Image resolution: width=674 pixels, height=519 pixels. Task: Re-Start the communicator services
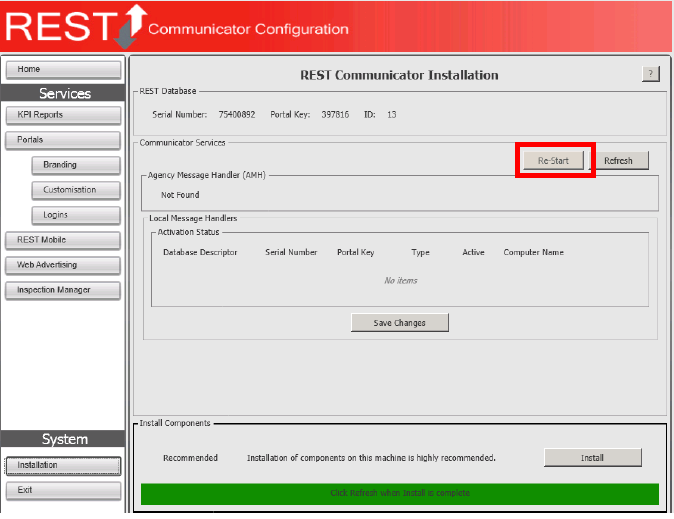553,160
